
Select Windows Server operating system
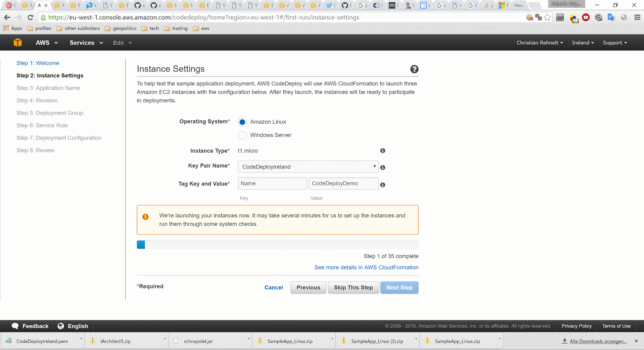coord(242,135)
